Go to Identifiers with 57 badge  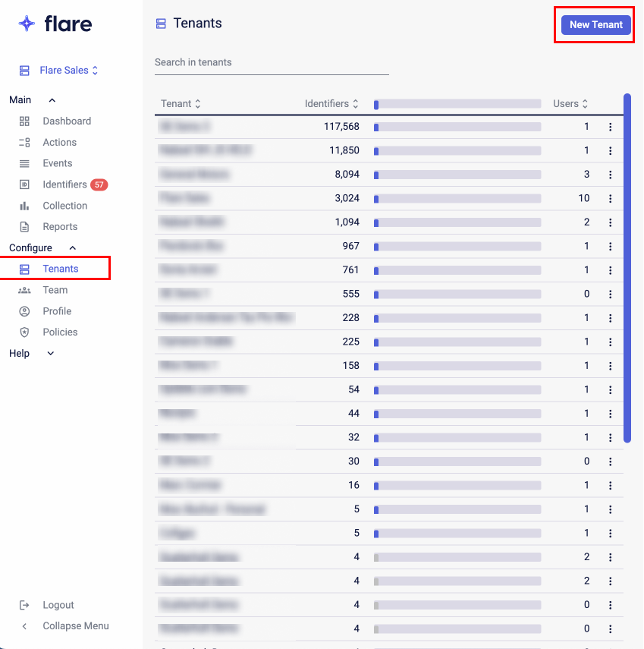(64, 184)
